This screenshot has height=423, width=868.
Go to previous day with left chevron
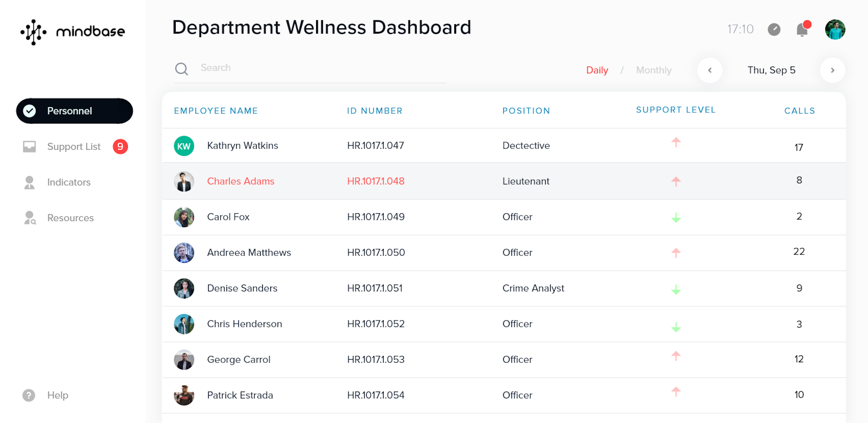click(x=710, y=70)
